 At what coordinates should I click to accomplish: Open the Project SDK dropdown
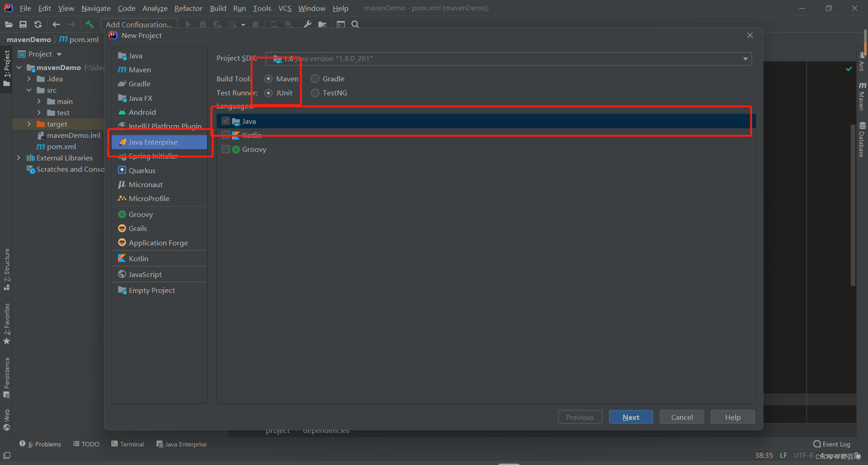tap(509, 59)
